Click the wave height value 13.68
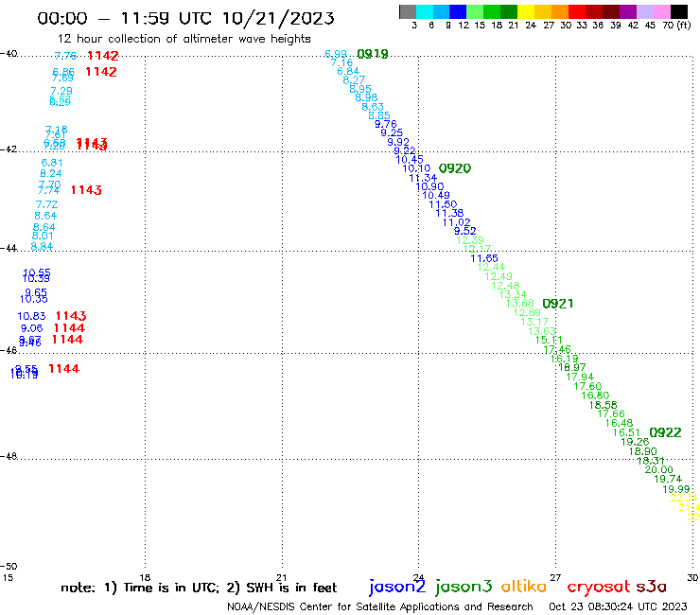Viewport: 700px width, 615px height. [519, 304]
